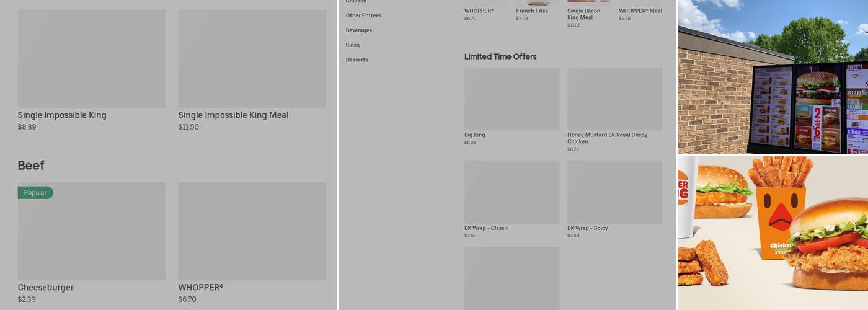Open the chicken sandwich and fries promo photo

coord(773,232)
